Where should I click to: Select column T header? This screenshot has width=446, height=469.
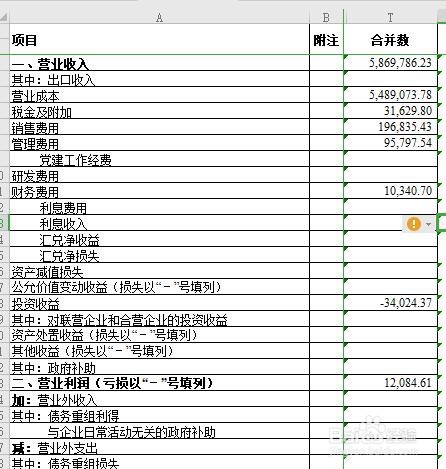click(390, 17)
